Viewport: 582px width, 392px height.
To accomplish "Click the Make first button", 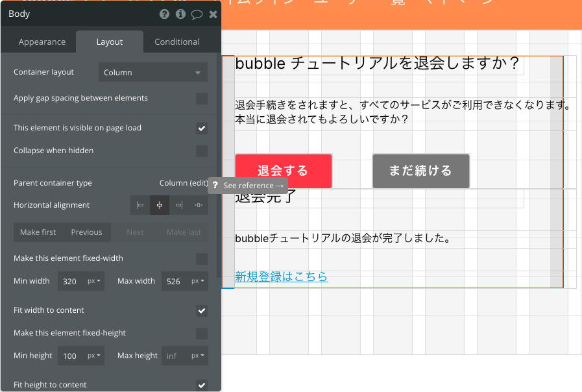I will point(38,232).
